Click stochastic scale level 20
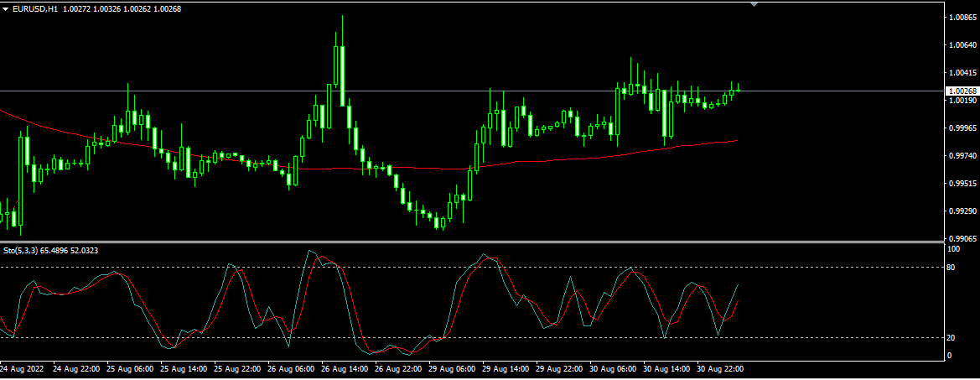The width and height of the screenshot is (980, 380). click(x=951, y=337)
